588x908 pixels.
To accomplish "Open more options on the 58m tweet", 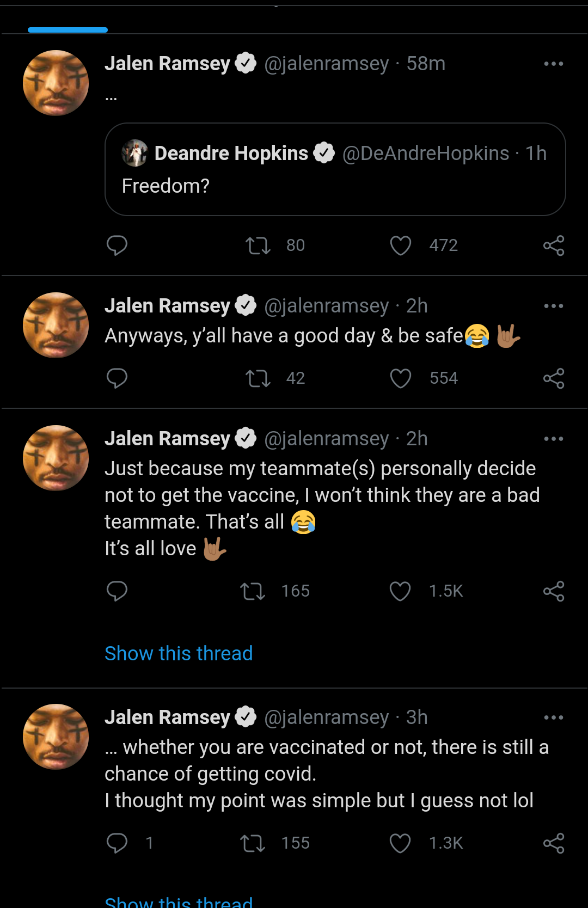I will point(554,64).
